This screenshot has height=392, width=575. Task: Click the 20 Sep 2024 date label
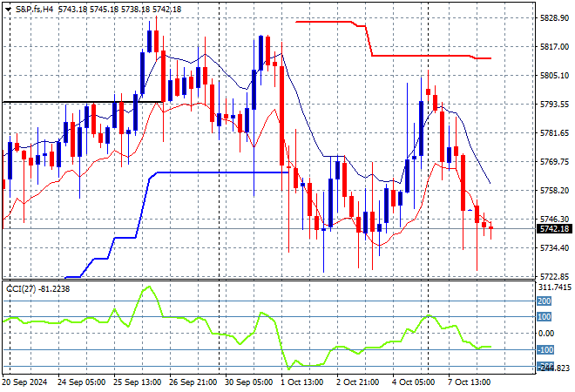point(25,382)
